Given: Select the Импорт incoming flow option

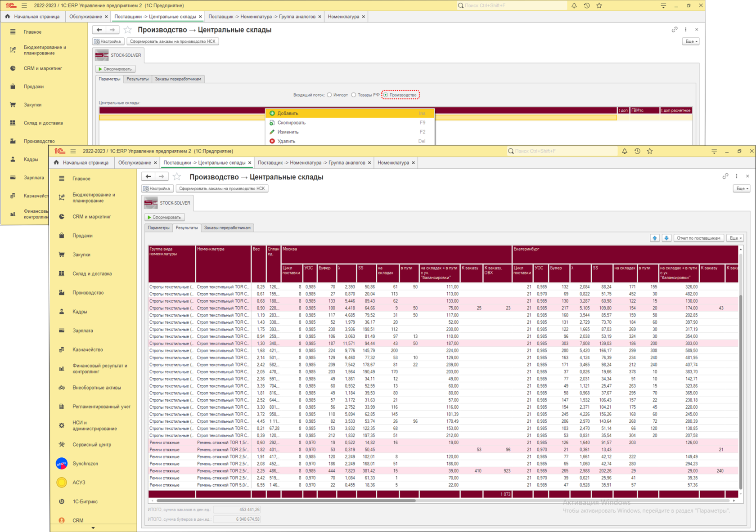Looking at the screenshot, I should coord(330,95).
